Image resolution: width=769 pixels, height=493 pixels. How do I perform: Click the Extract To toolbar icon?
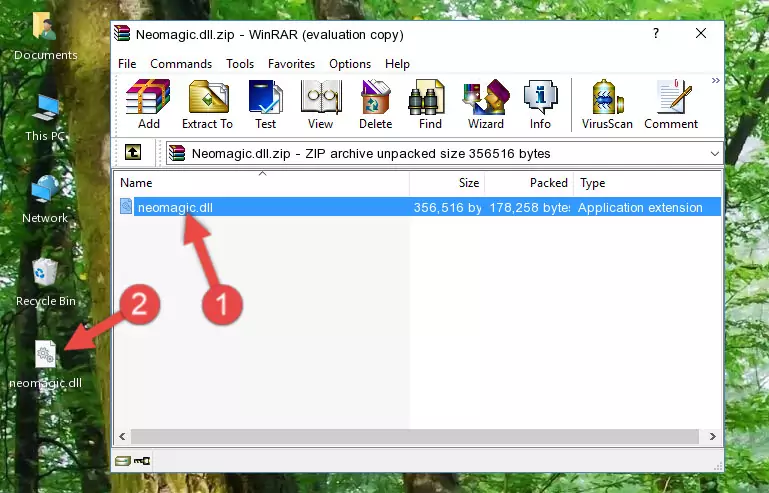click(207, 104)
